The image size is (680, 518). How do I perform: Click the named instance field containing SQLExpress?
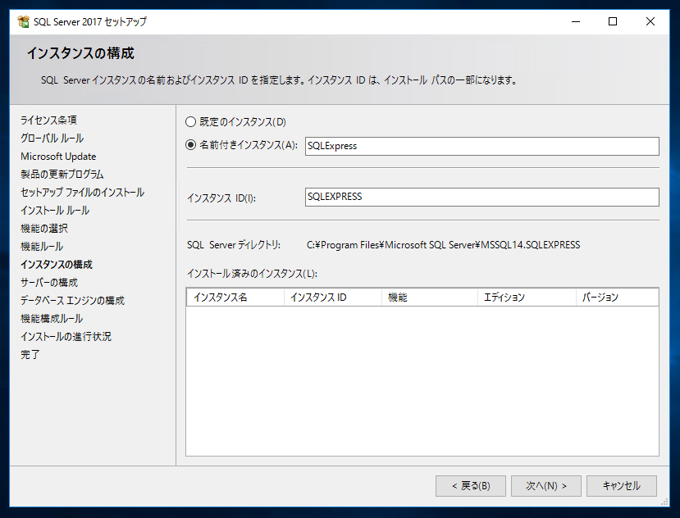point(482,146)
